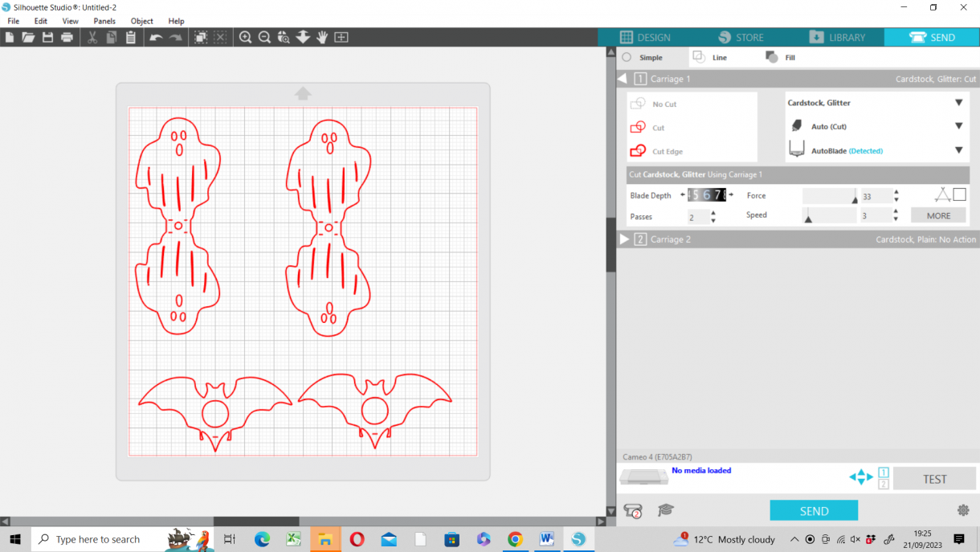Print the design using the printer icon
This screenshot has width=980, height=552.
(67, 38)
